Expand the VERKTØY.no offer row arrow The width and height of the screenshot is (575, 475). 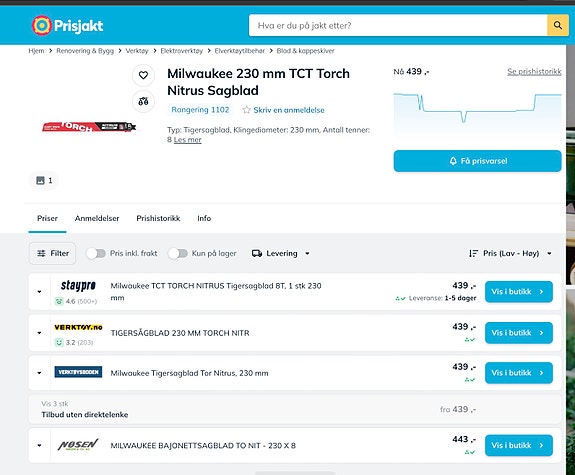[x=39, y=333]
